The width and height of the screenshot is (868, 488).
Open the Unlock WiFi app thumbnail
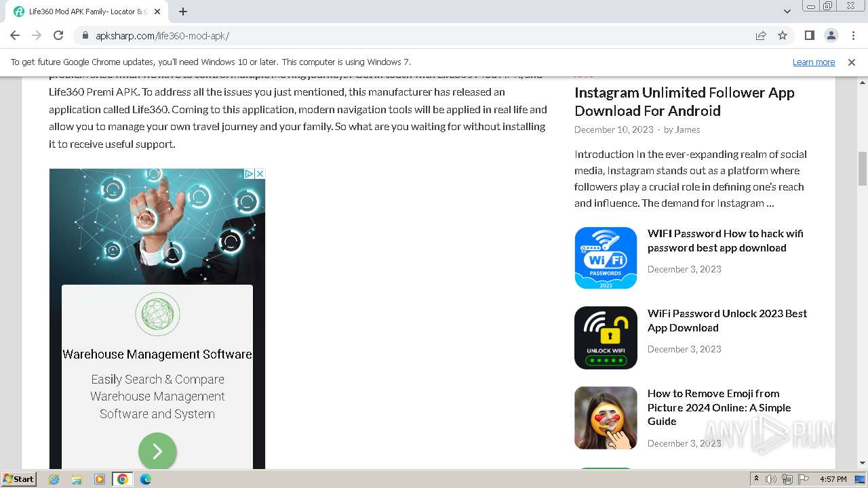606,338
